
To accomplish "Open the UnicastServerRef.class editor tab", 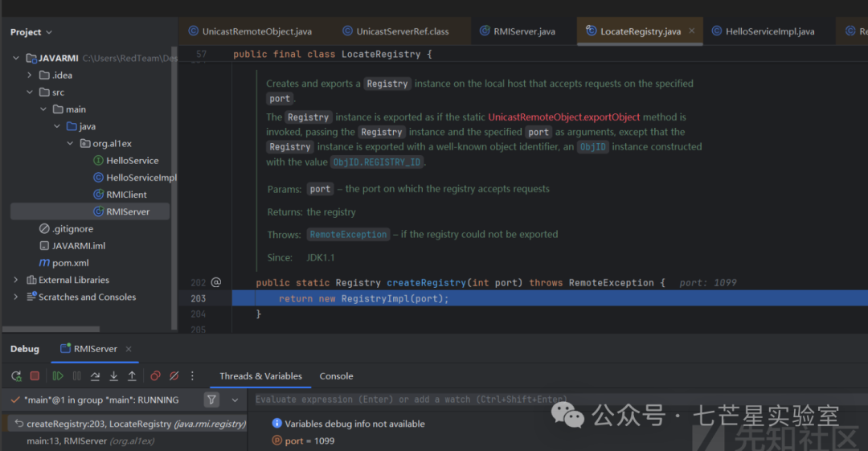I will 395,31.
